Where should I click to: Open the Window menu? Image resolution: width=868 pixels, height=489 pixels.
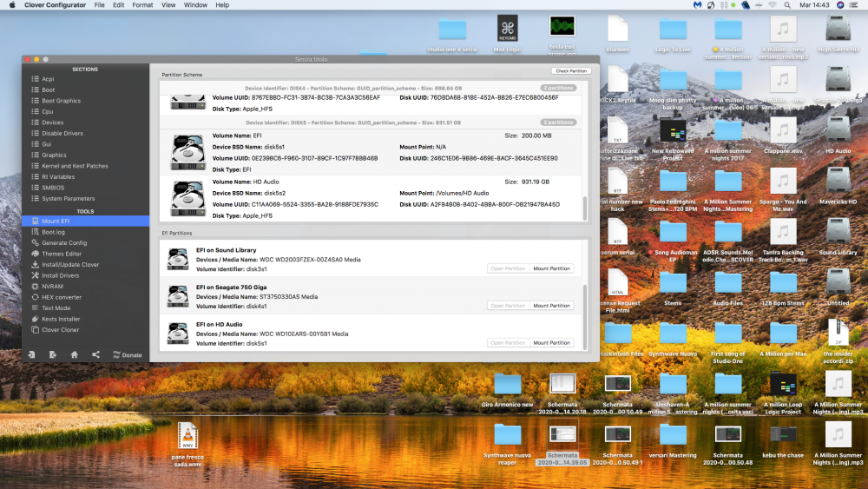click(x=195, y=5)
